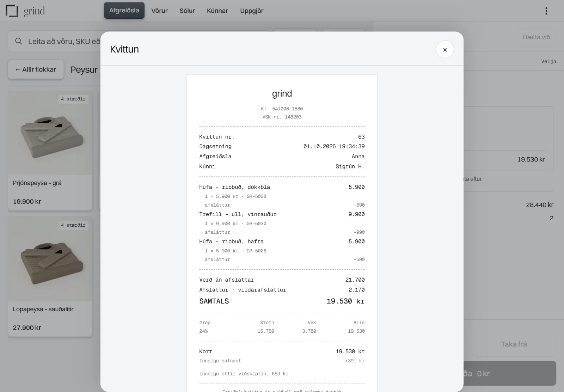Viewport: 564px width, 392px height.
Task: Click the Kvittun dialog title
Action: click(x=124, y=49)
